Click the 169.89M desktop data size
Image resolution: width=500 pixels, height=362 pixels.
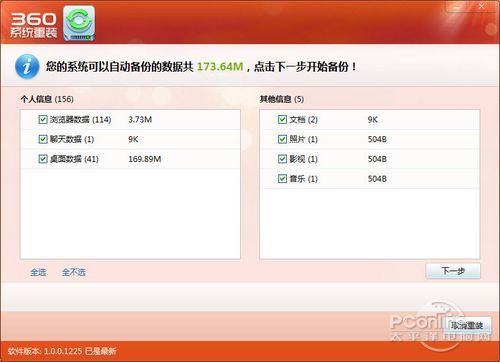point(145,159)
